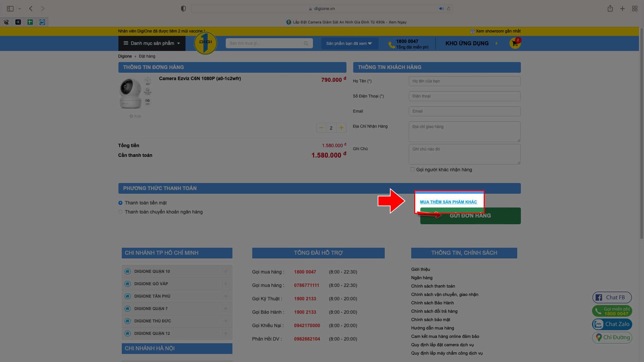Image resolution: width=644 pixels, height=362 pixels.
Task: Open Chat FB floating button
Action: click(612, 297)
